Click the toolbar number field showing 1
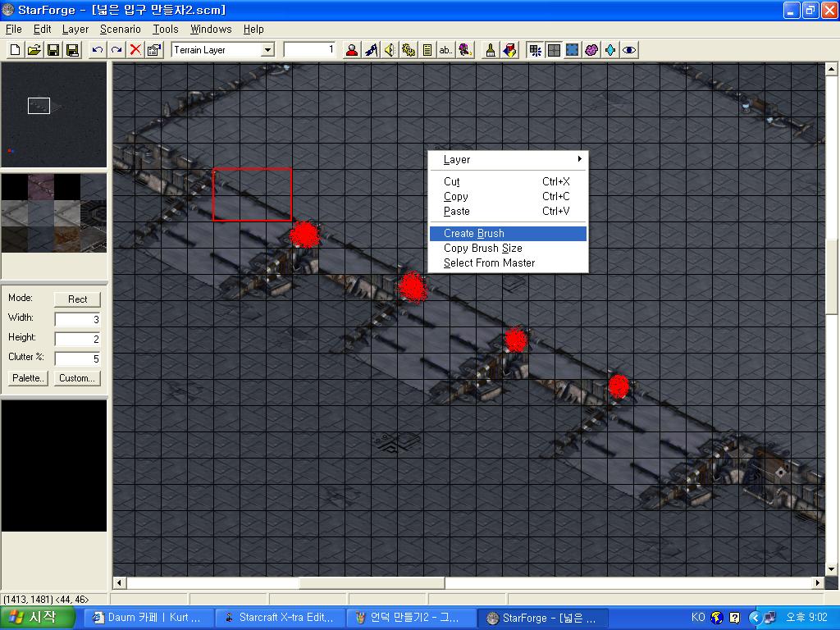The height and width of the screenshot is (630, 840). coord(309,50)
